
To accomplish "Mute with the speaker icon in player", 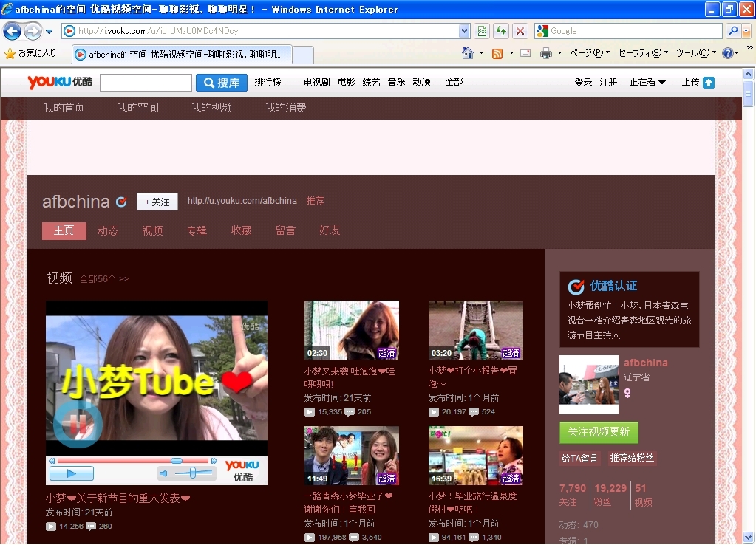I will (164, 473).
